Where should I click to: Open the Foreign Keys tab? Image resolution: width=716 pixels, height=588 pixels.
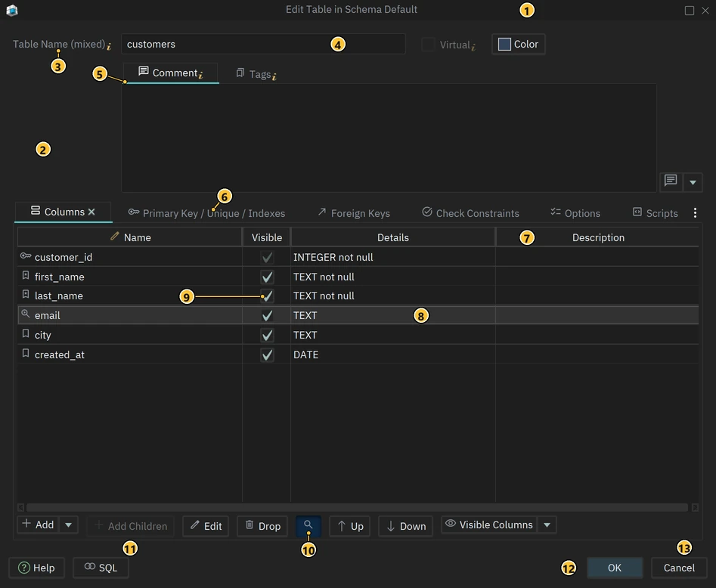coord(354,213)
